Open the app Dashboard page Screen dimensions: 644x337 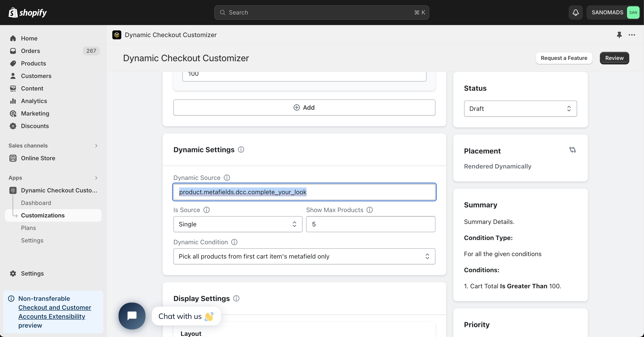(36, 203)
